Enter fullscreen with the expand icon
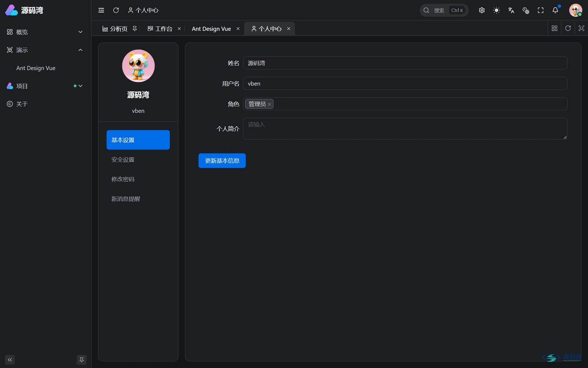The width and height of the screenshot is (588, 368). [x=541, y=10]
